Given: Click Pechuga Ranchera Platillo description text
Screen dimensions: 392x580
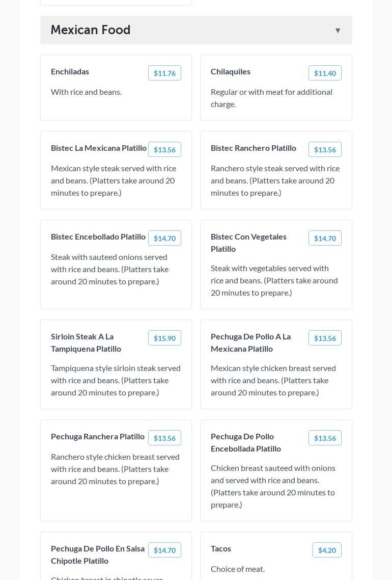Looking at the screenshot, I should [115, 469].
